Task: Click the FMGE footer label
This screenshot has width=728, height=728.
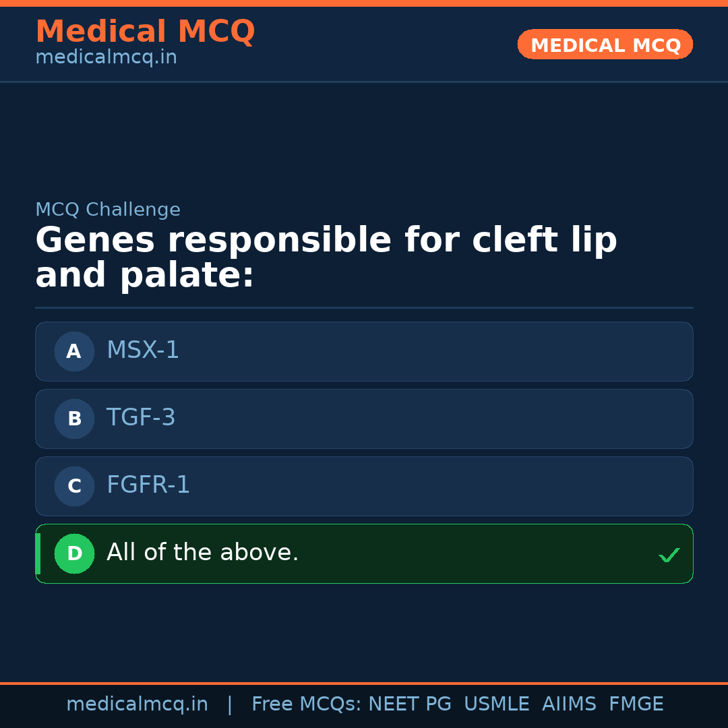Action: point(636,704)
